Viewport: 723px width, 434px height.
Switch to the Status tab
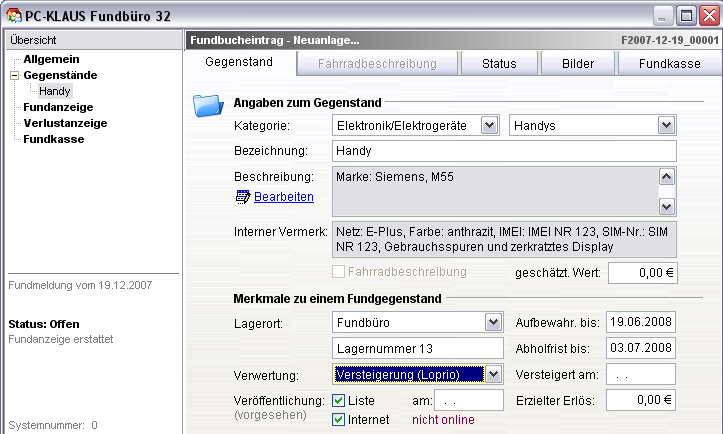point(499,63)
